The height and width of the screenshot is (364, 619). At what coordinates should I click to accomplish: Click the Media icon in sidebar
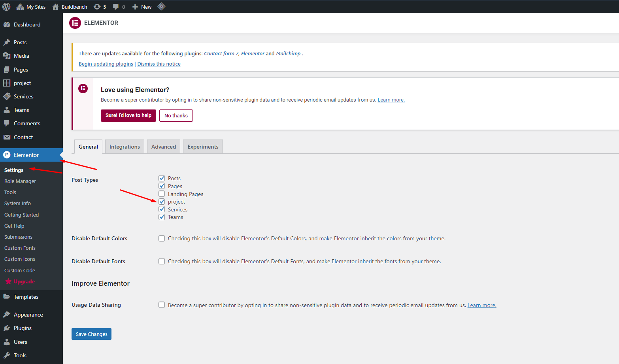pyautogui.click(x=7, y=56)
